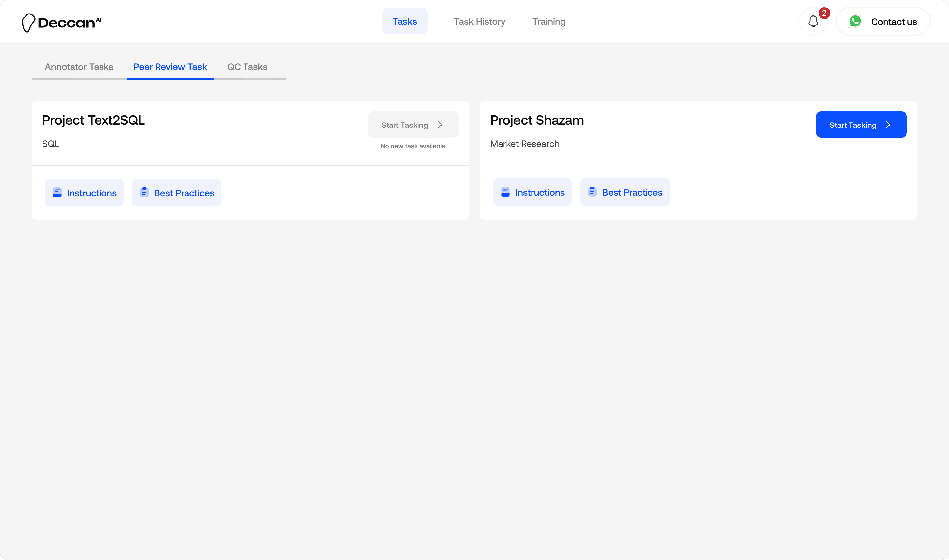Click Text2SQL Best Practices clipboard icon

(144, 192)
